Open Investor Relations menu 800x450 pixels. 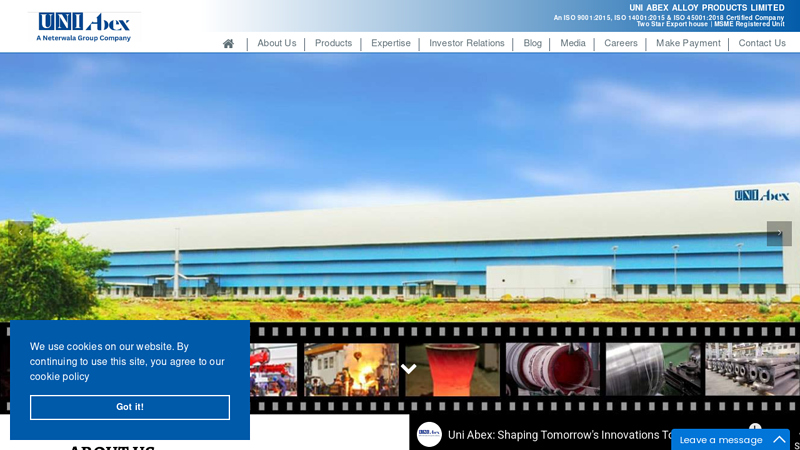466,43
